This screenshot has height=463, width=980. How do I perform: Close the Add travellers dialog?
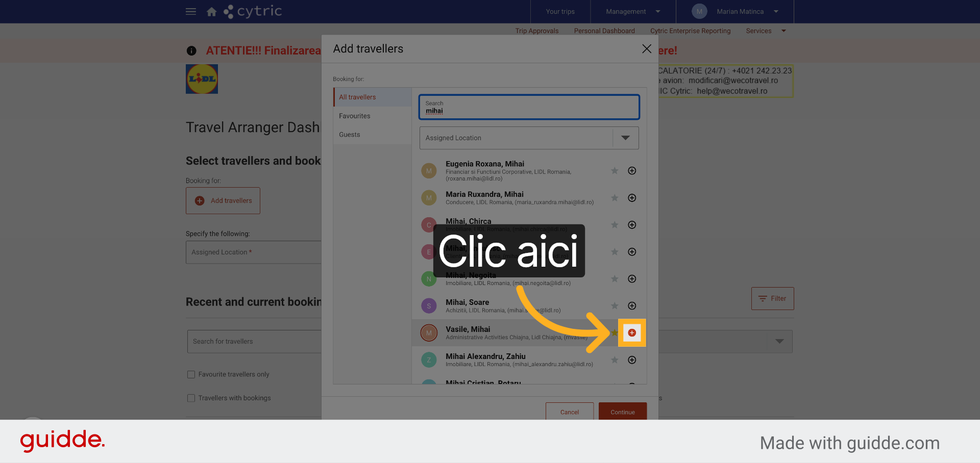point(647,48)
